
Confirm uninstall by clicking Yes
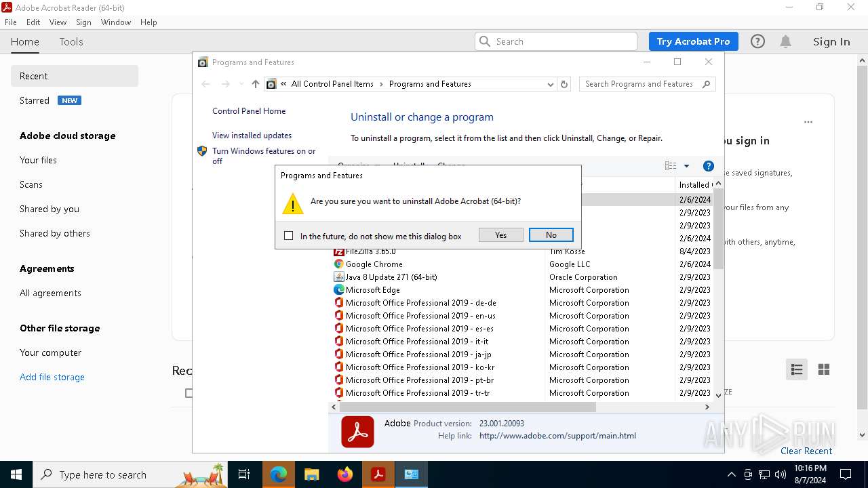coord(500,235)
